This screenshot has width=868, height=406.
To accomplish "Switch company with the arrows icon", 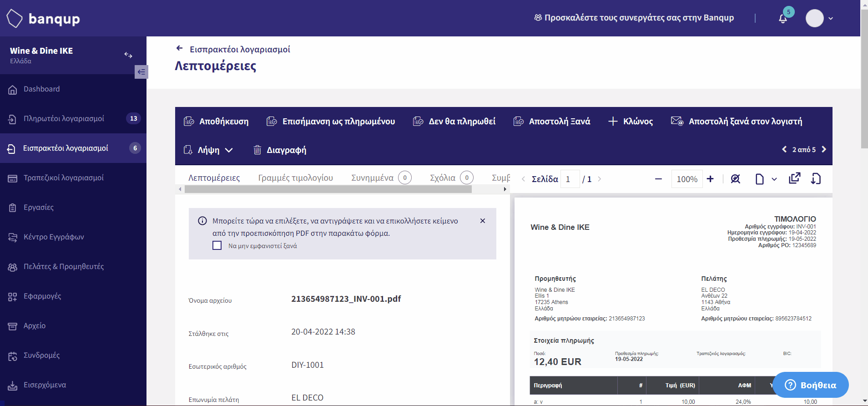I will pyautogui.click(x=128, y=55).
